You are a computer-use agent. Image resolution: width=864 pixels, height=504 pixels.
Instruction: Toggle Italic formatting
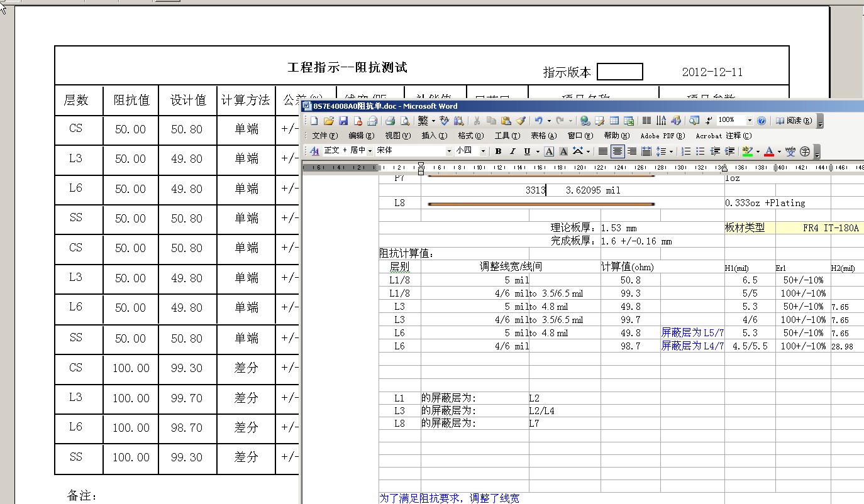[x=512, y=151]
